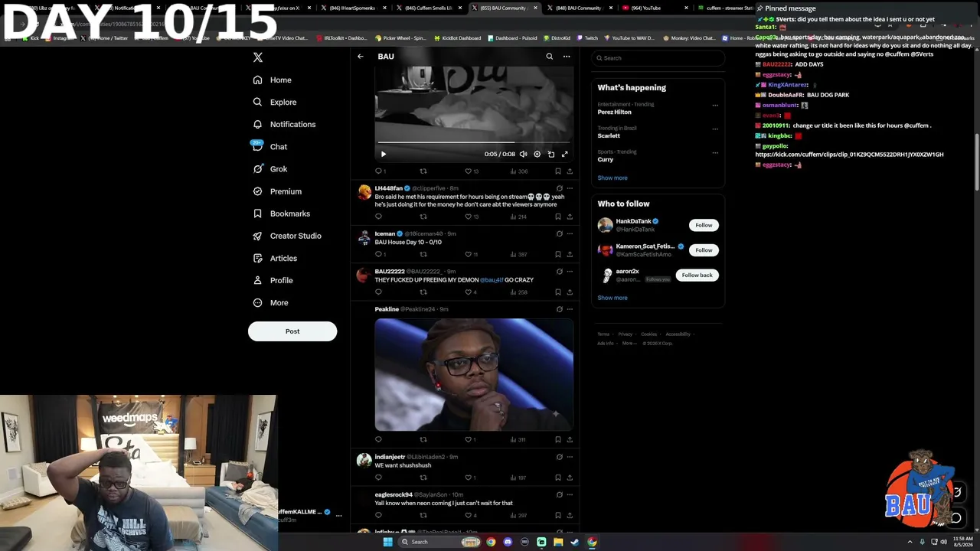Toggle picture-in-picture for the video

[551, 154]
